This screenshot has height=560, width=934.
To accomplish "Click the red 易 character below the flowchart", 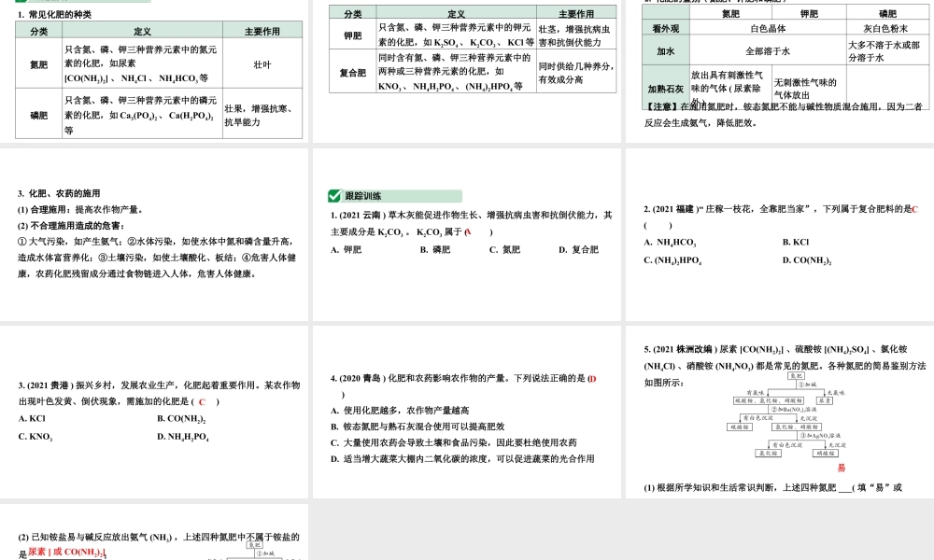I will (x=840, y=466).
